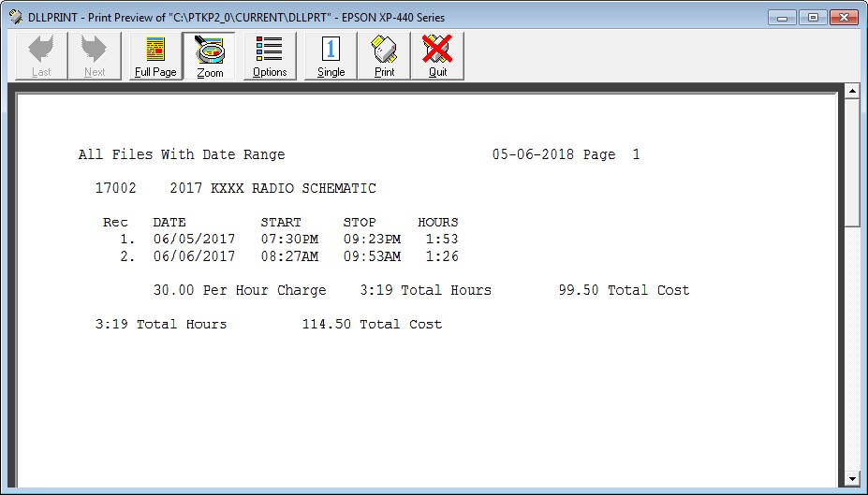
Task: Quit the print preview
Action: [x=437, y=56]
